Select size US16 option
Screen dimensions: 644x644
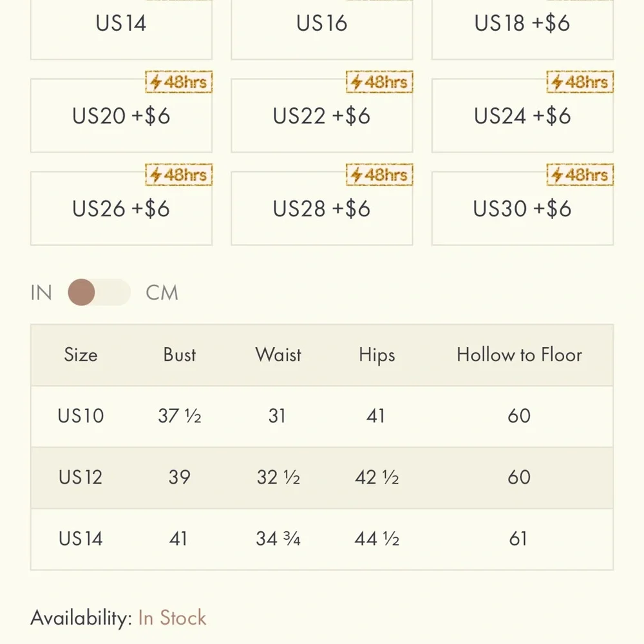(321, 29)
